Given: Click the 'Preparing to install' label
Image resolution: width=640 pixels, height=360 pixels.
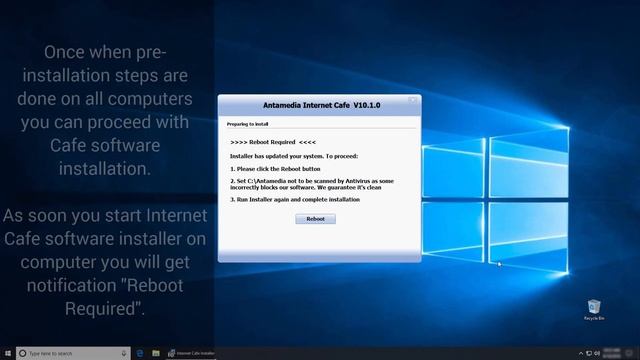Looking at the screenshot, I should (x=247, y=124).
